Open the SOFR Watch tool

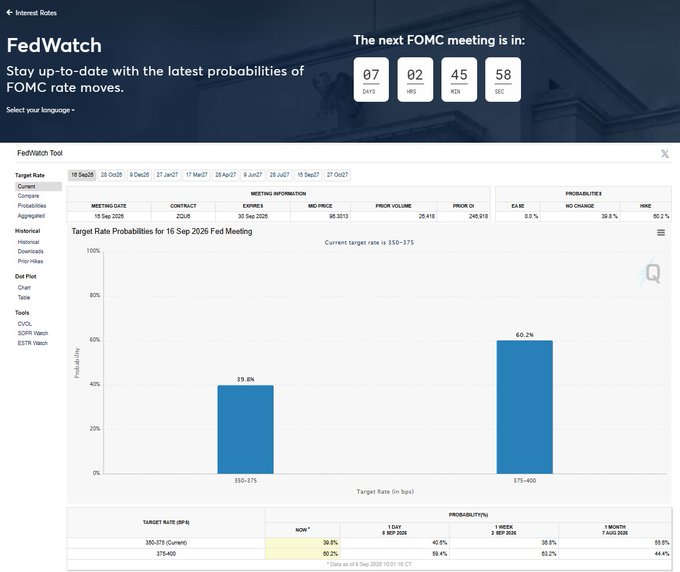coord(33,333)
